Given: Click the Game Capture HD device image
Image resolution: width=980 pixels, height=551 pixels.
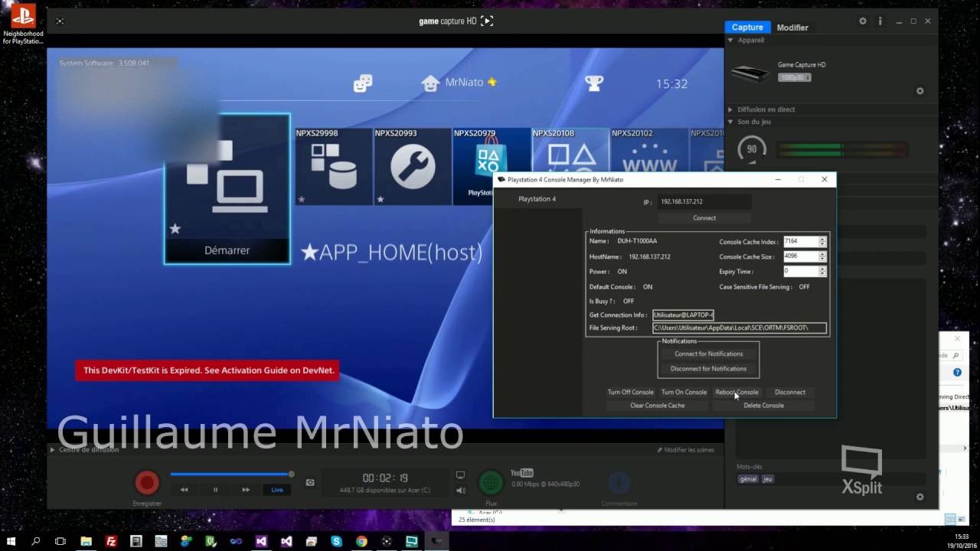Looking at the screenshot, I should 750,73.
